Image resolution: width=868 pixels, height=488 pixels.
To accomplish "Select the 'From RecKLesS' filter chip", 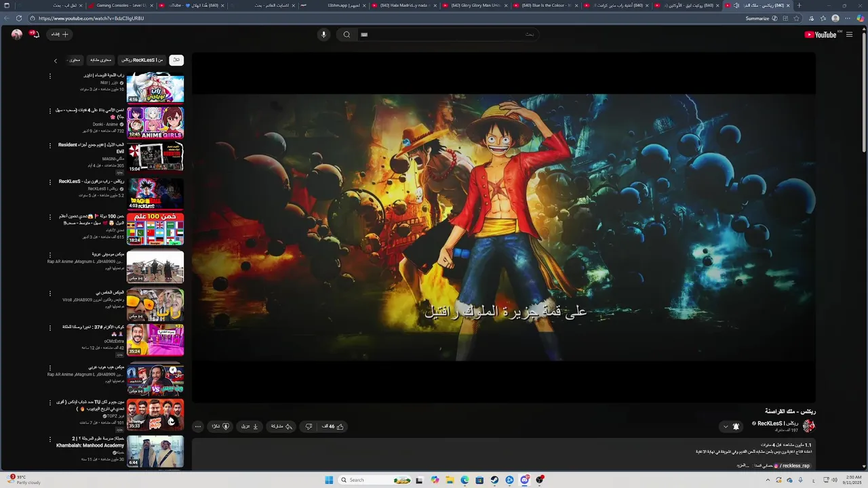I will 141,60.
